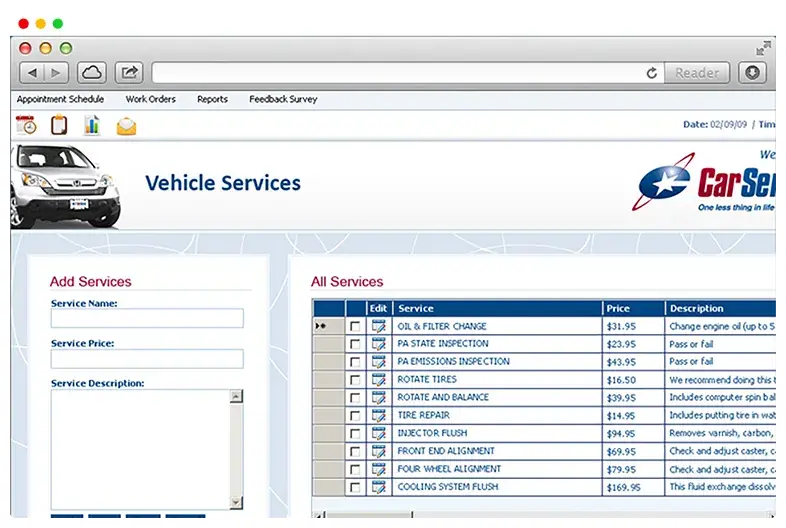This screenshot has height=528, width=786.
Task: Click the Service column header
Action: (x=497, y=308)
